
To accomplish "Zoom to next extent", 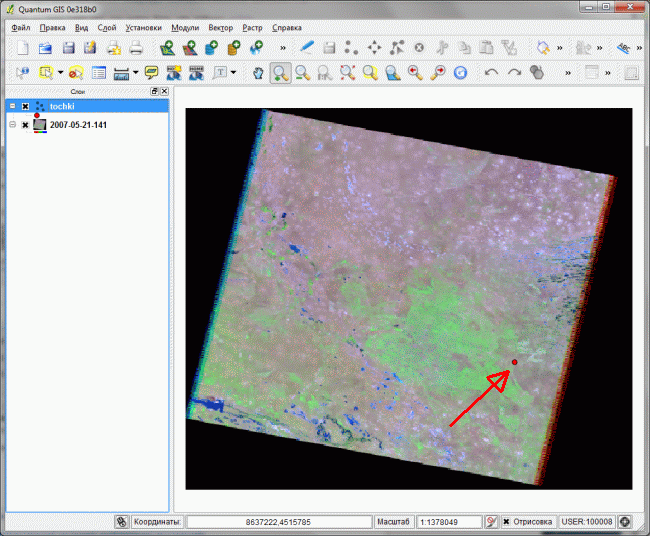I will click(437, 73).
